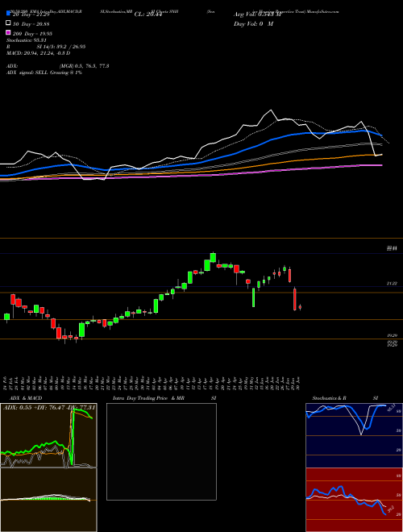Click the 21.22 price axis label

click(x=393, y=283)
